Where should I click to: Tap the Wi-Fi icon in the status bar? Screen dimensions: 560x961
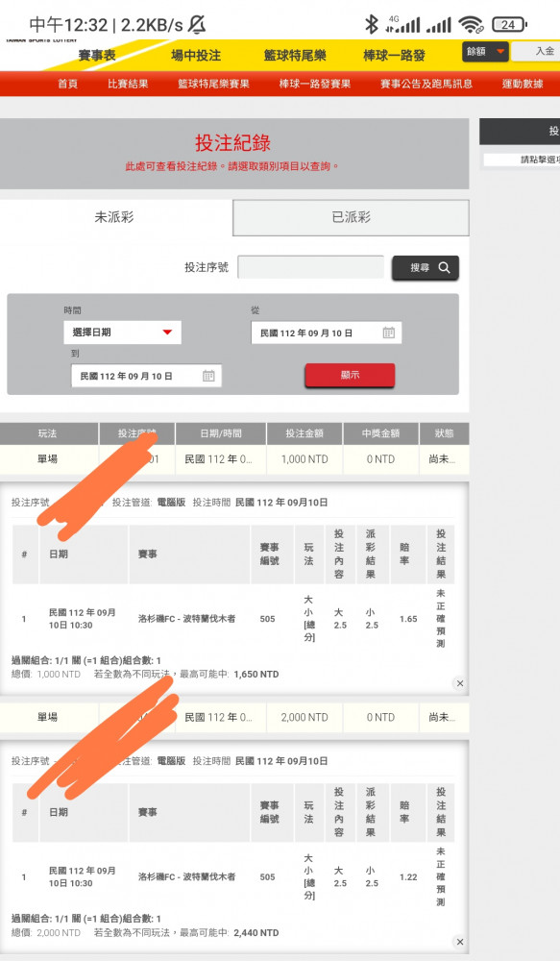point(471,25)
